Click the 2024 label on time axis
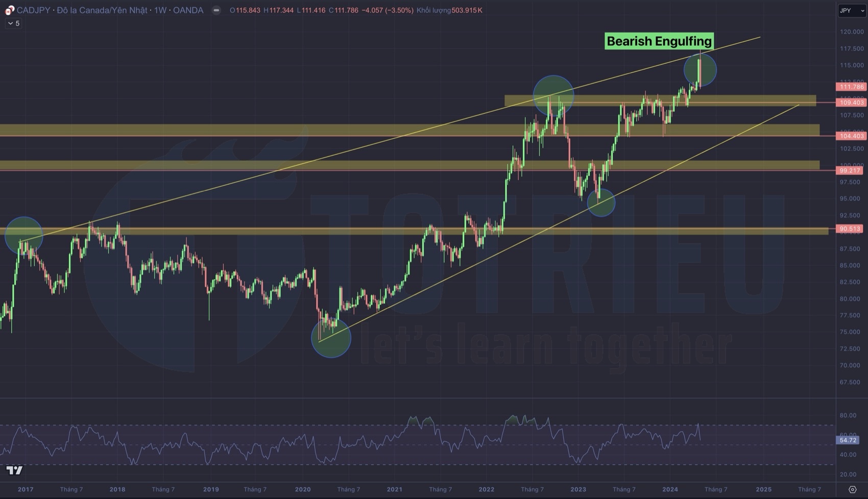This screenshot has height=499, width=868. coord(670,489)
